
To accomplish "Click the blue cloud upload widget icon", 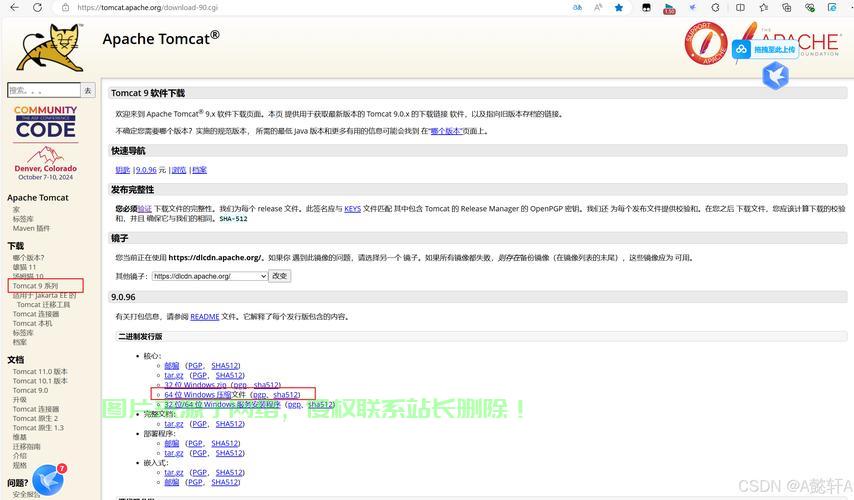I will [741, 50].
